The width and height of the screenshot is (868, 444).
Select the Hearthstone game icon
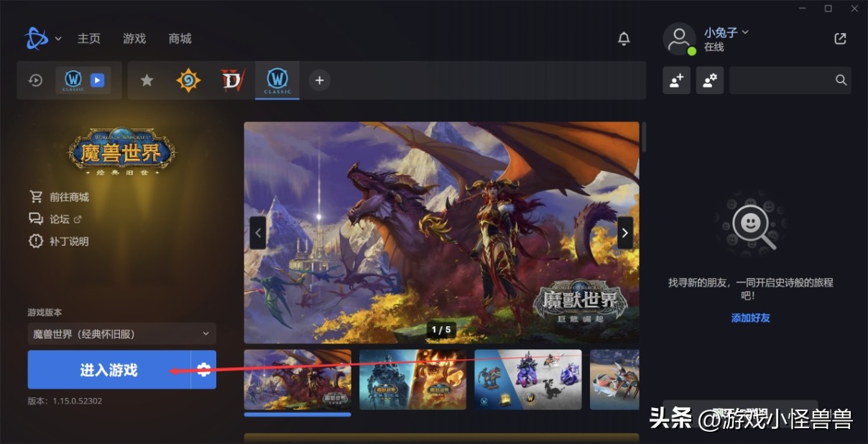pos(188,80)
